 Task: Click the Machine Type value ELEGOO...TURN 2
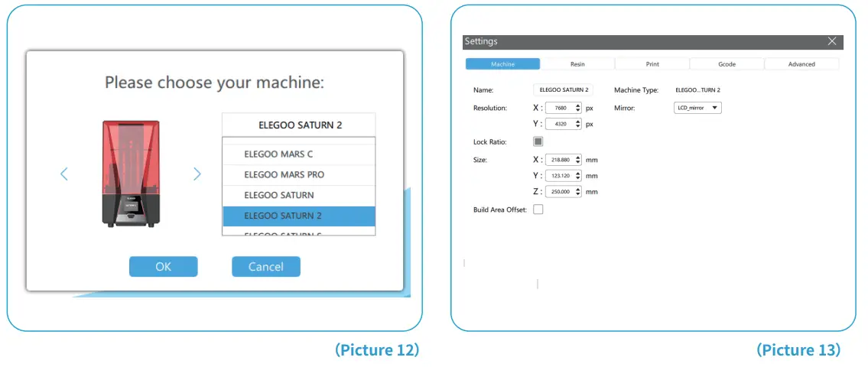coord(698,89)
